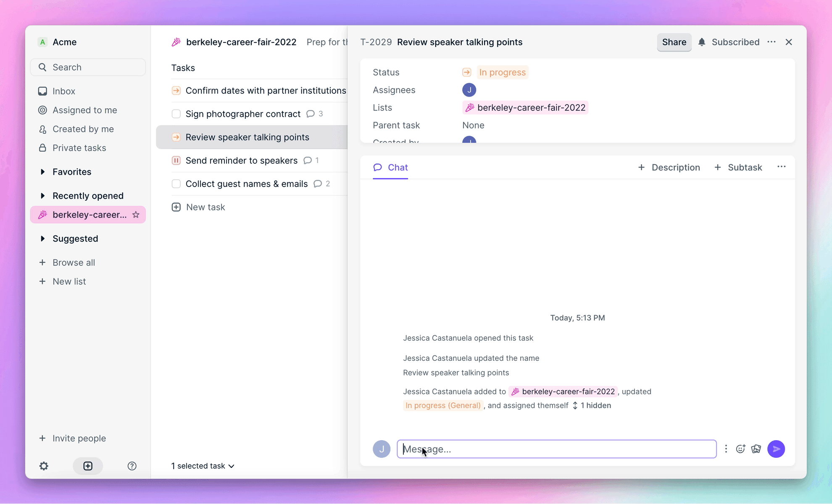Click In progress (General) tag in activity
This screenshot has width=832, height=504.
click(x=443, y=405)
